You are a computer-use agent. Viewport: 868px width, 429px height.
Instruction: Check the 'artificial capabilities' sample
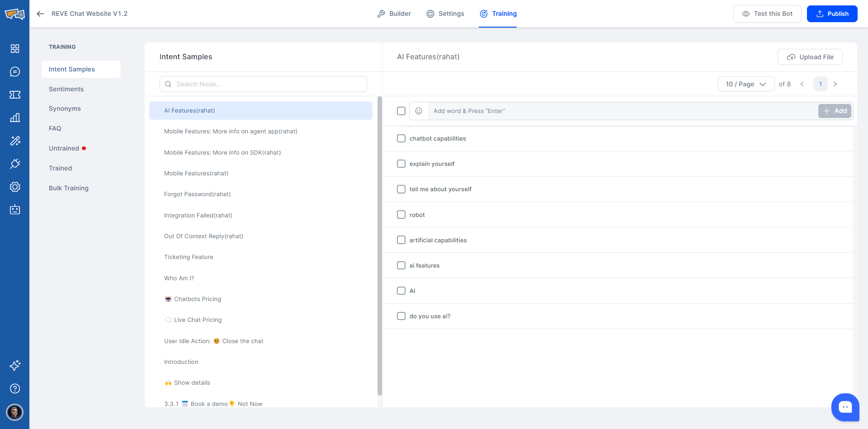coord(401,240)
